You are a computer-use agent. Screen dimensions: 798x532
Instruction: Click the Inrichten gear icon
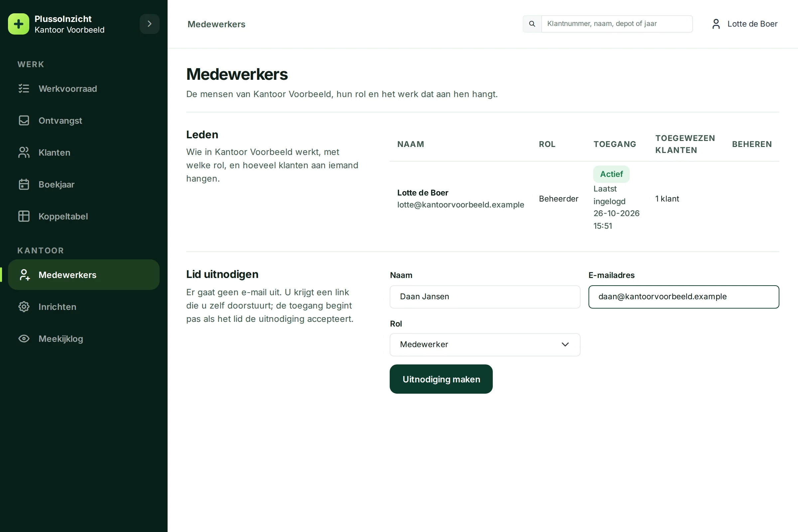(x=24, y=307)
